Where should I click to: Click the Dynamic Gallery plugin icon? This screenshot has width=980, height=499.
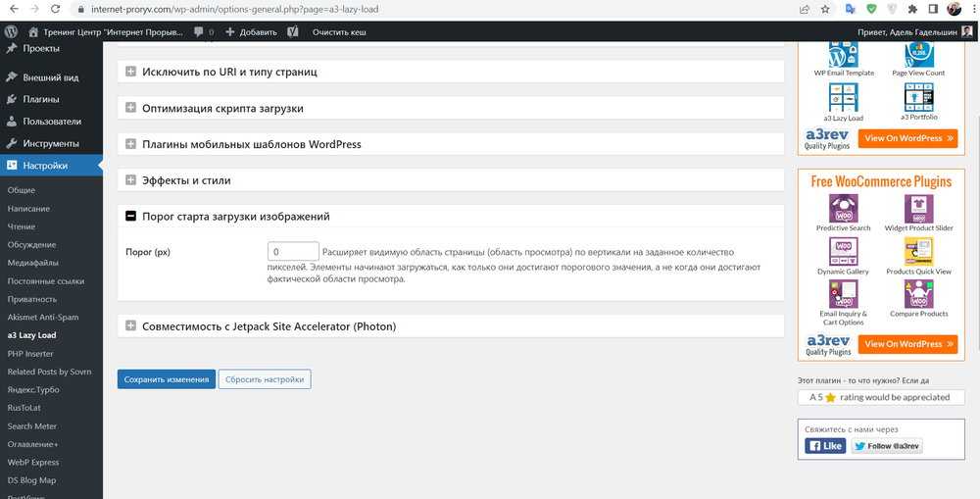(x=843, y=252)
